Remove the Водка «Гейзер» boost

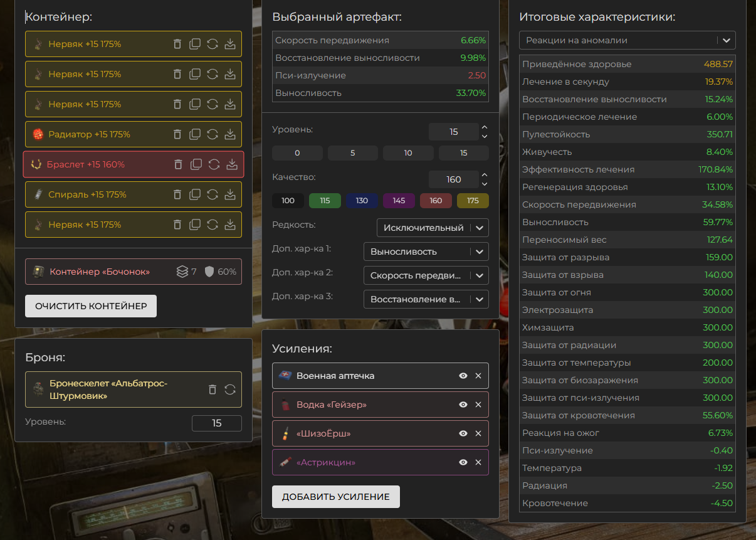[x=478, y=405]
